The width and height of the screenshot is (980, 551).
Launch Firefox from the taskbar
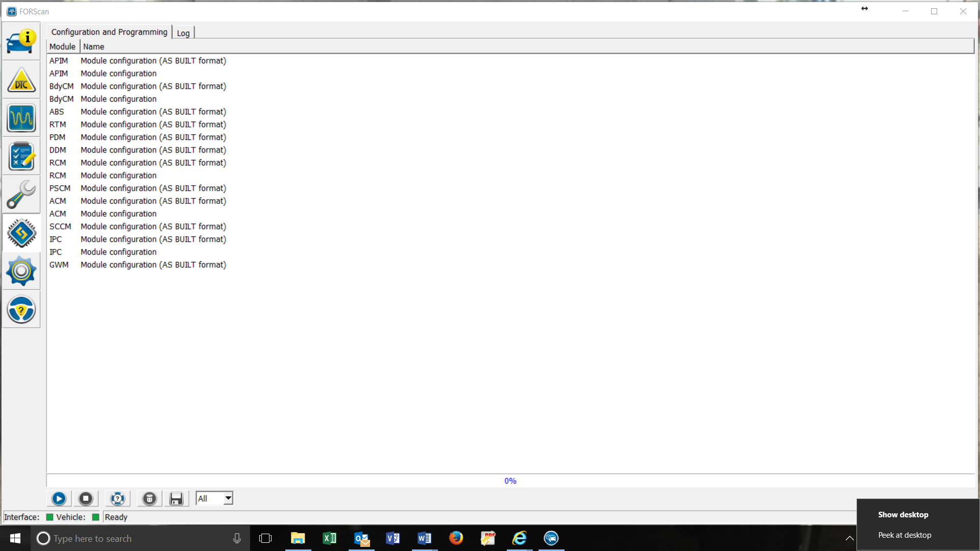click(x=456, y=538)
